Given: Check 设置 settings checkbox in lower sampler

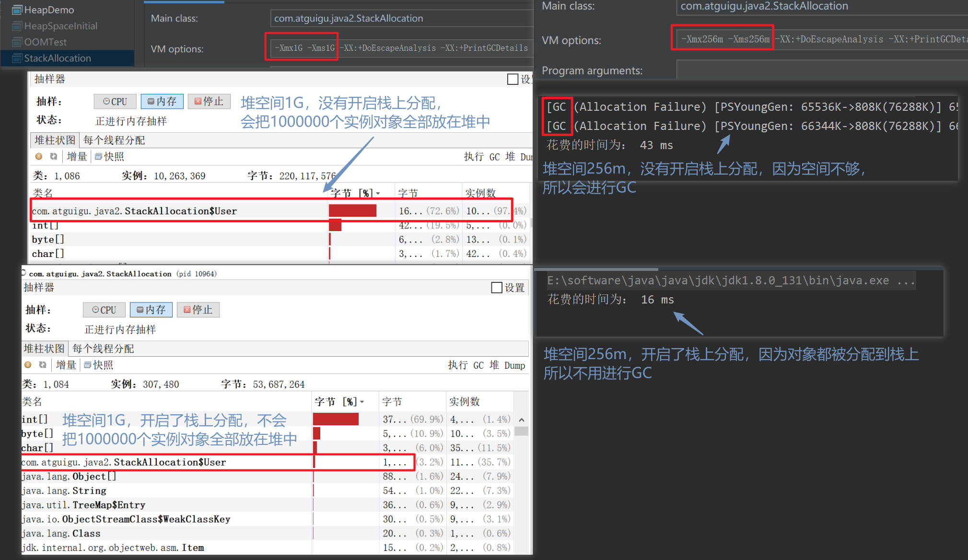Looking at the screenshot, I should pos(497,288).
